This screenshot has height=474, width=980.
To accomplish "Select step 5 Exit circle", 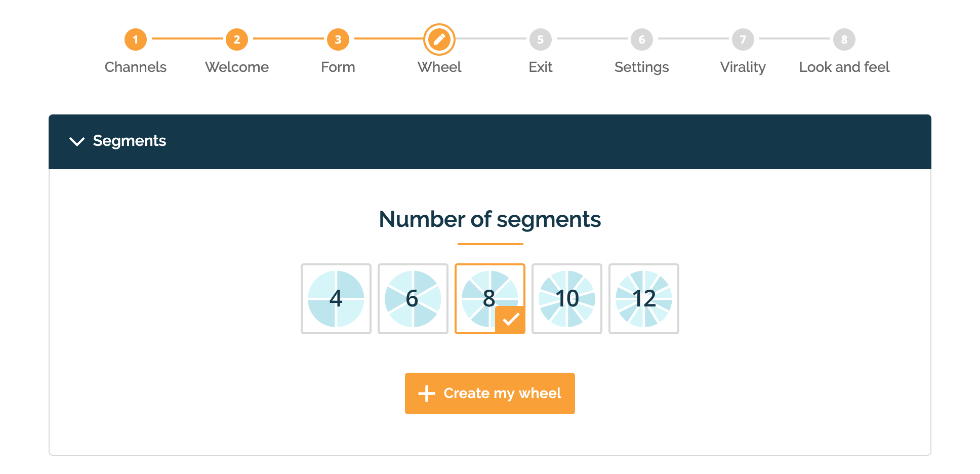I will point(541,39).
